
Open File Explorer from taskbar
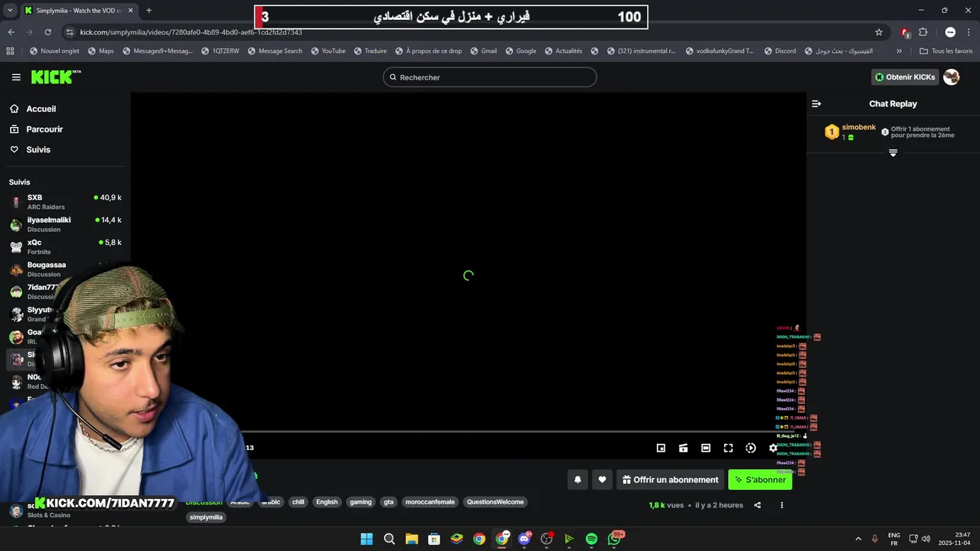pyautogui.click(x=411, y=539)
